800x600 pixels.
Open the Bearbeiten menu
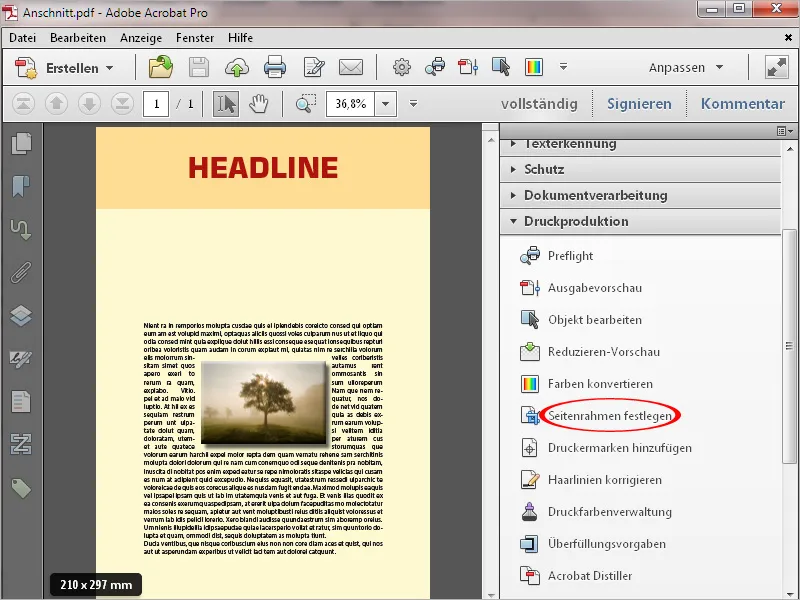[x=78, y=38]
